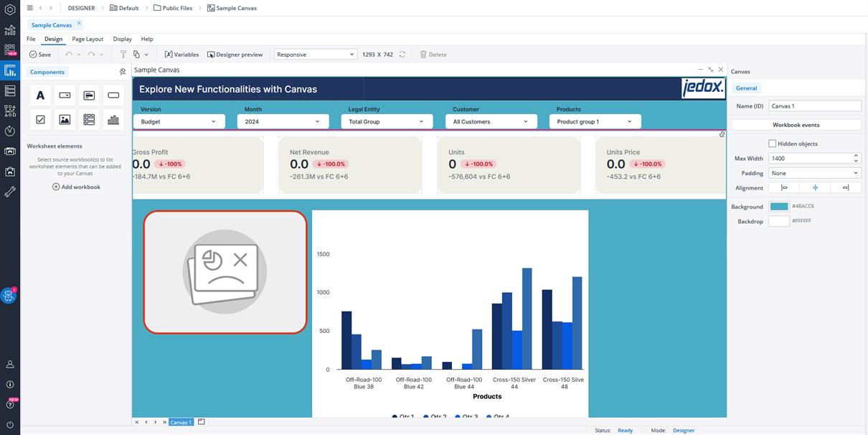Open the user profile icon in sidebar
The height and width of the screenshot is (435, 868).
[x=10, y=365]
